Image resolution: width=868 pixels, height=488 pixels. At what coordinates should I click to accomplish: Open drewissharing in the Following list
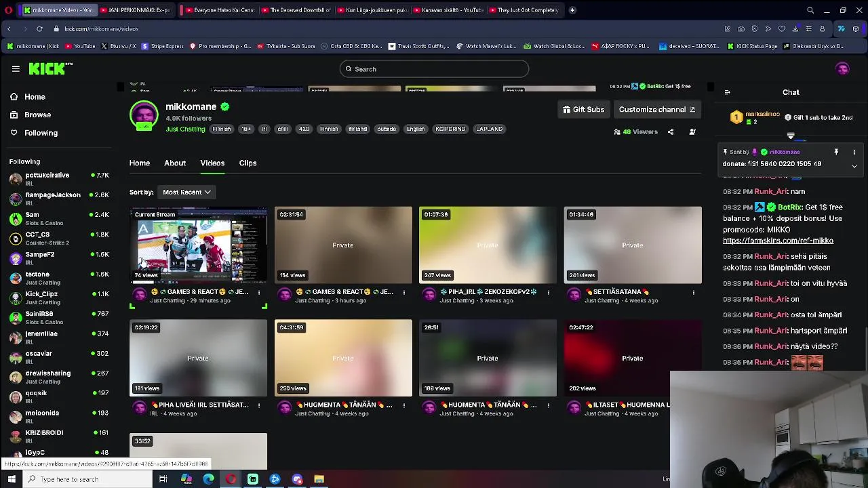[x=59, y=377]
